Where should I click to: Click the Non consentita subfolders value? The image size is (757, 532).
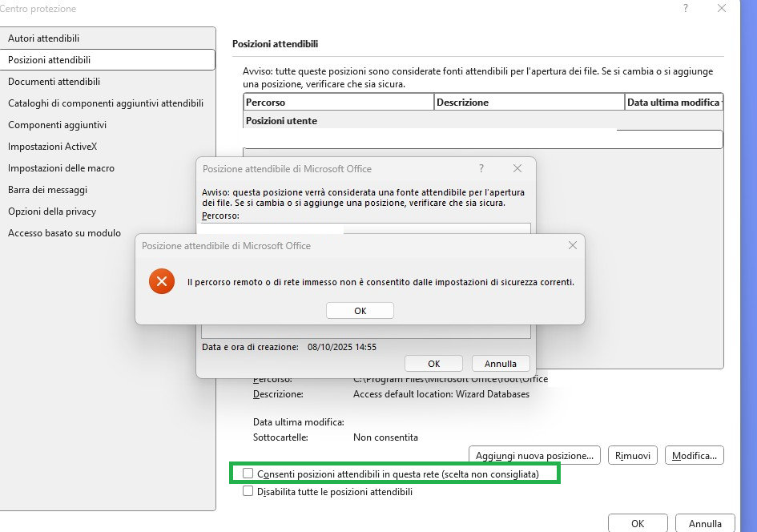pyautogui.click(x=386, y=437)
